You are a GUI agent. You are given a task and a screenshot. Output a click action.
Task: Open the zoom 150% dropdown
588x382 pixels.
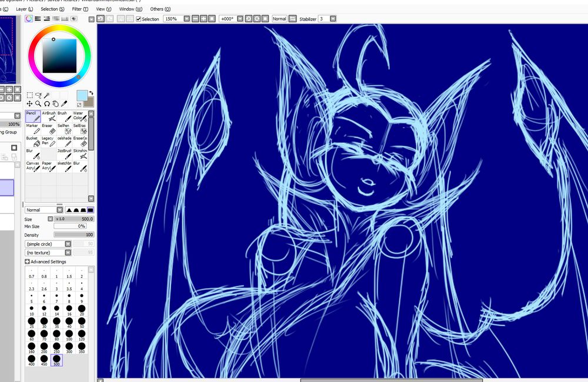pos(187,19)
